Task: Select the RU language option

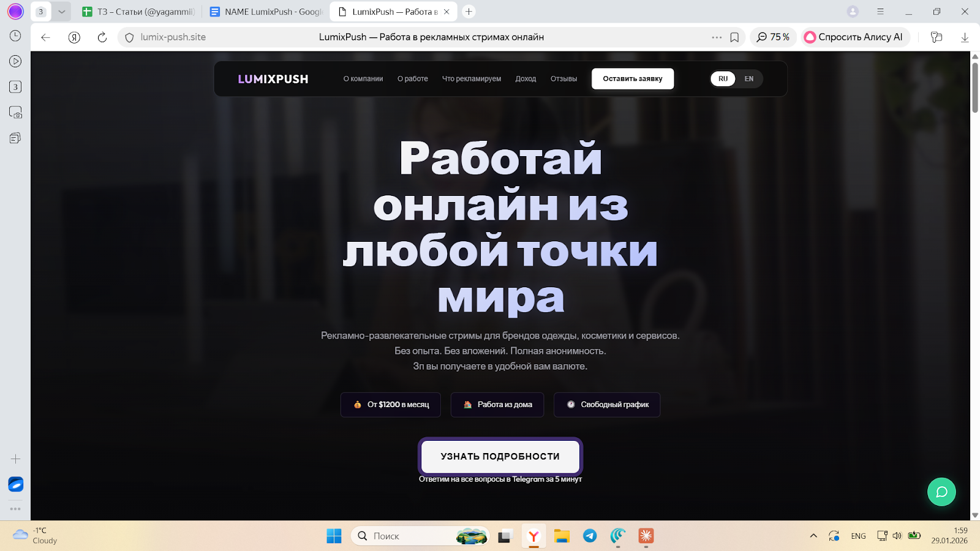Action: pyautogui.click(x=723, y=79)
